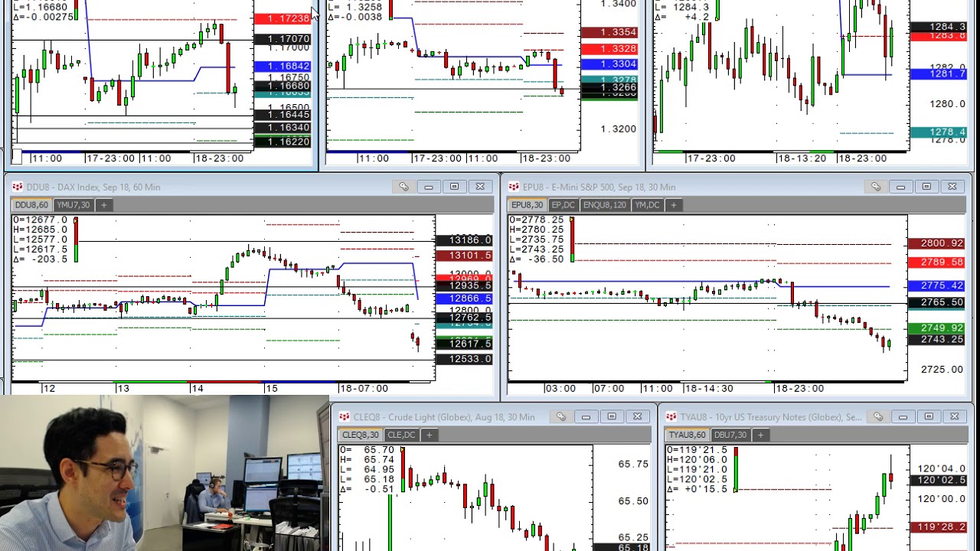Click the blue 1.3304 price label
980x551 pixels.
pos(610,64)
